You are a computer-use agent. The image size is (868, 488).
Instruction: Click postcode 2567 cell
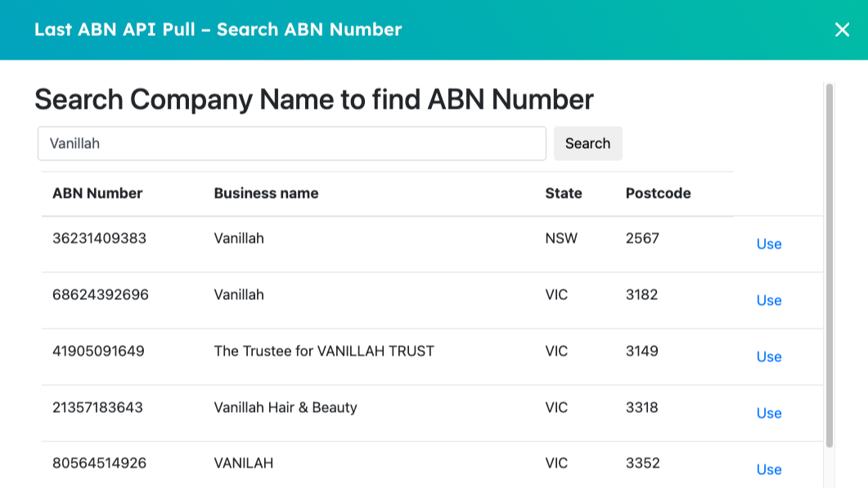642,239
